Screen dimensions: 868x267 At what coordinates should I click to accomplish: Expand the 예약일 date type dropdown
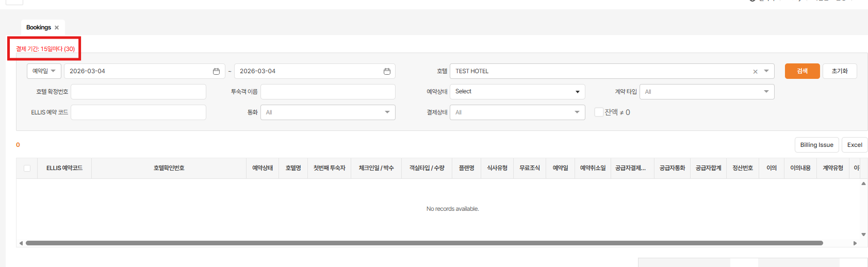[x=44, y=71]
